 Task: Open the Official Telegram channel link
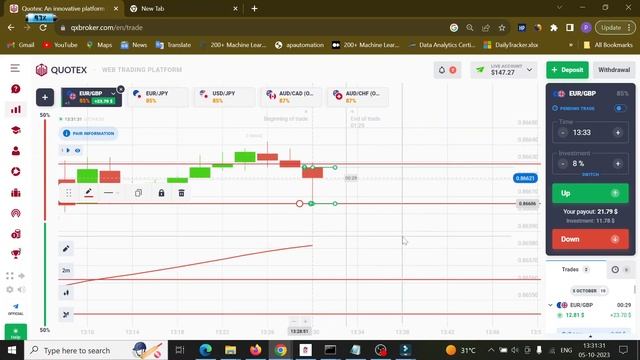[x=16, y=309]
